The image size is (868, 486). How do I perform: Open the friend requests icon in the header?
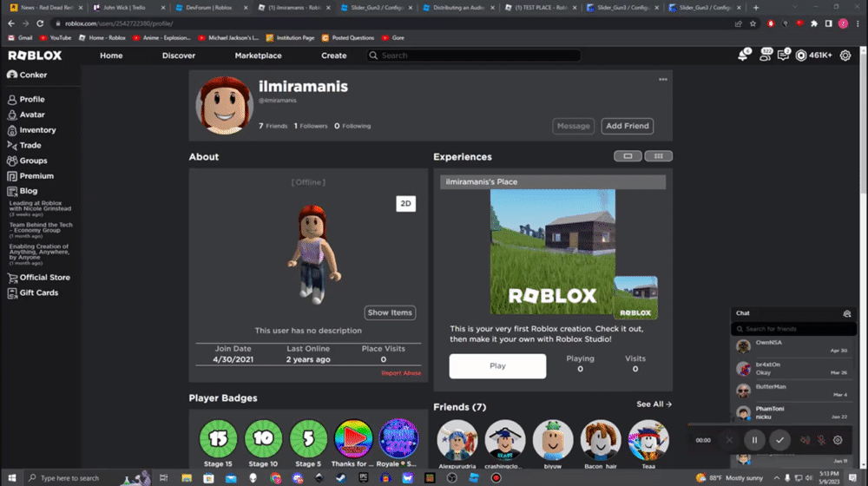pyautogui.click(x=766, y=55)
